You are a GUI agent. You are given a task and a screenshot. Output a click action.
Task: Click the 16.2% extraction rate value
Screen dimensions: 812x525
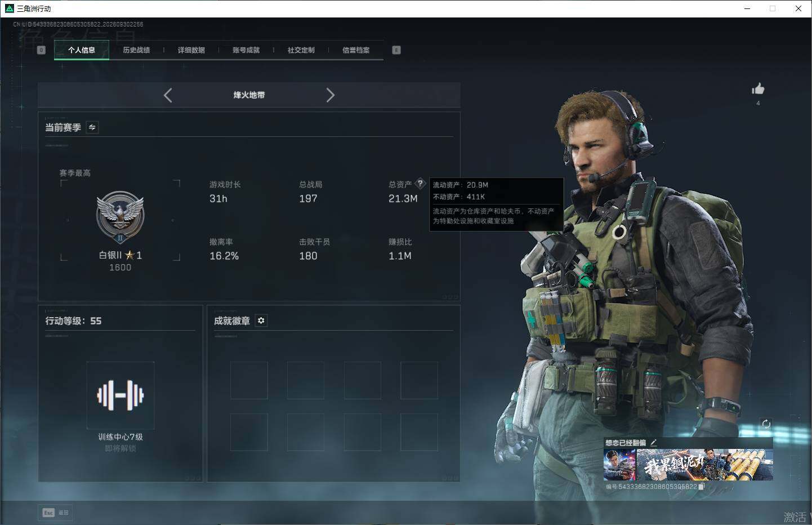pos(224,256)
